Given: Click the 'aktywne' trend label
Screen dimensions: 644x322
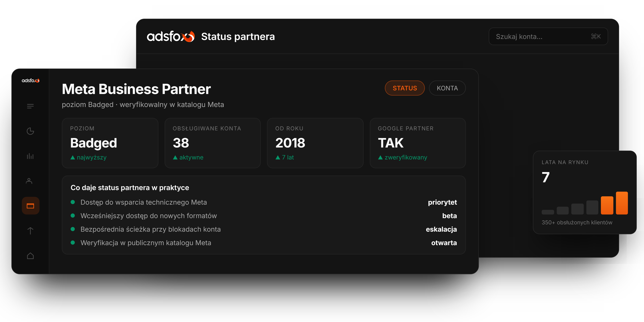Looking at the screenshot, I should pos(191,157).
